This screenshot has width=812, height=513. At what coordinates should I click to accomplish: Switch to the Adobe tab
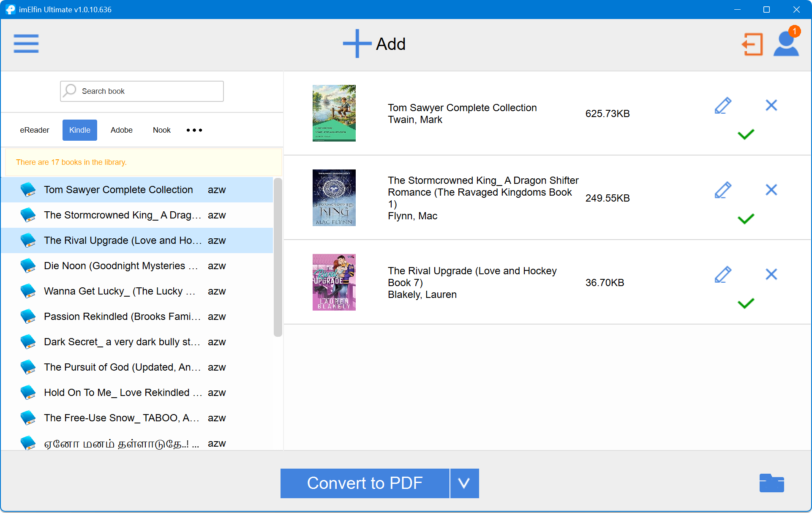tap(122, 130)
